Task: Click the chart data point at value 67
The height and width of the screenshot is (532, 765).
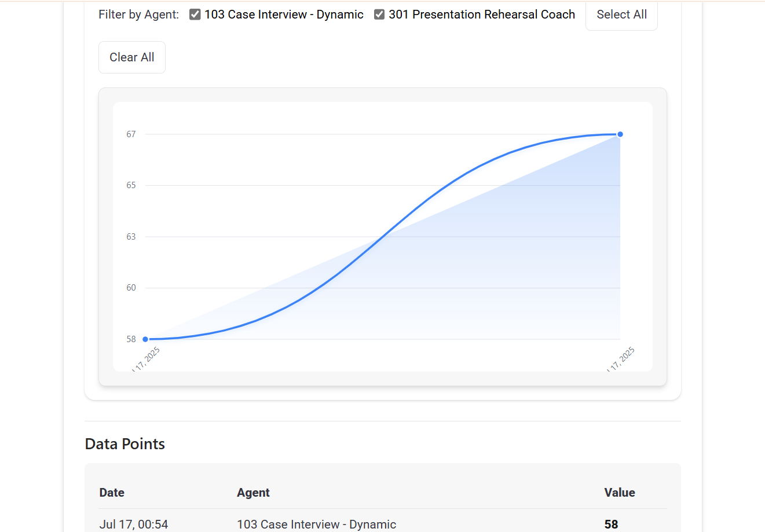Action: 620,134
